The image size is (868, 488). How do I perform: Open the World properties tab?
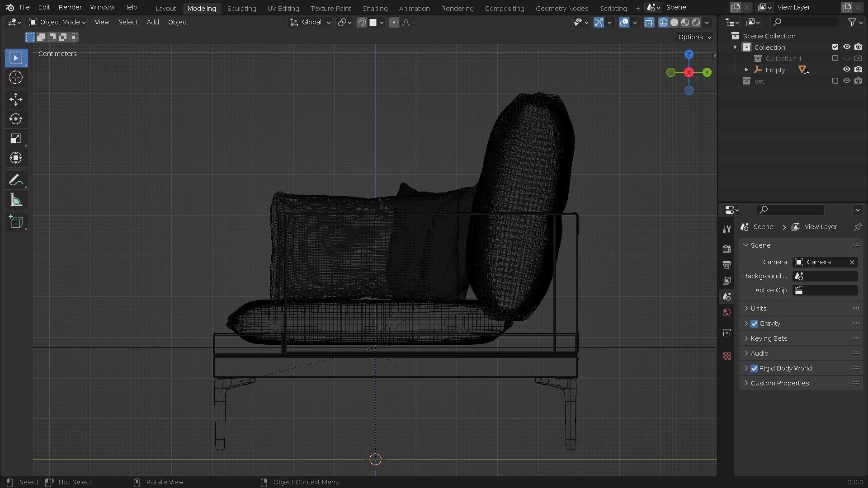727,312
